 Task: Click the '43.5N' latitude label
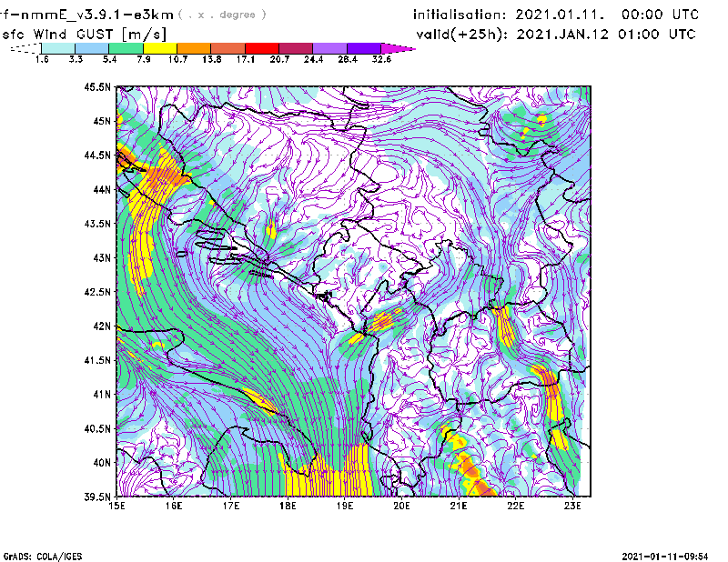97,223
